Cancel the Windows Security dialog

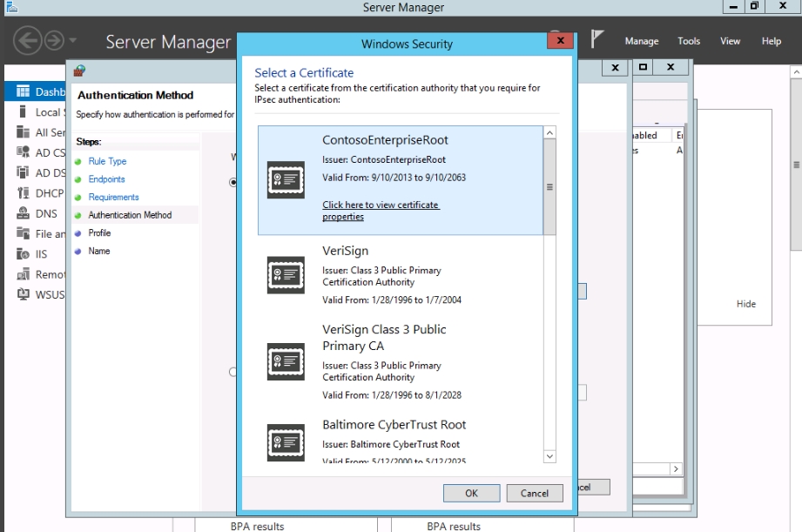click(x=534, y=493)
